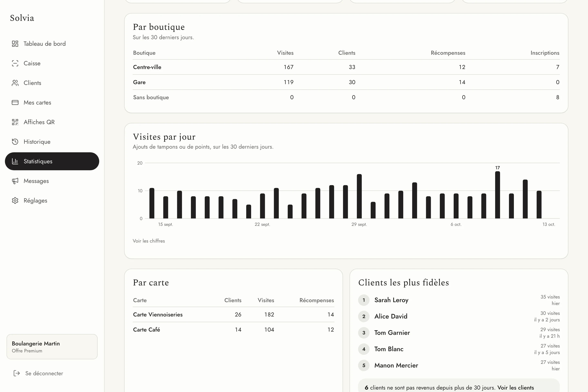The height and width of the screenshot is (392, 588).
Task: Click the Centre-ville boutique row name
Action: pyautogui.click(x=147, y=67)
